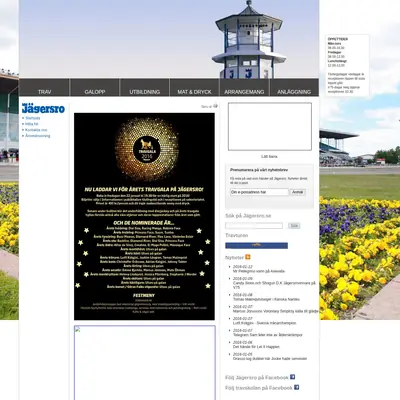The image size is (400, 400).
Task: Click the Anmäl newsletter button
Action: coord(297,192)
